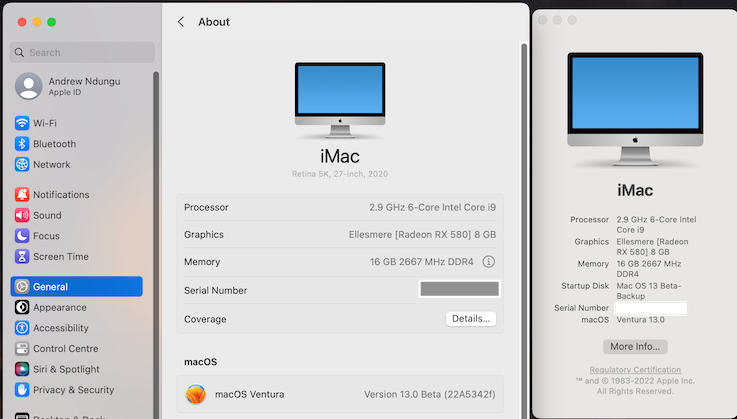Click the redacted Serial Number in settings
The width and height of the screenshot is (737, 419).
(459, 289)
